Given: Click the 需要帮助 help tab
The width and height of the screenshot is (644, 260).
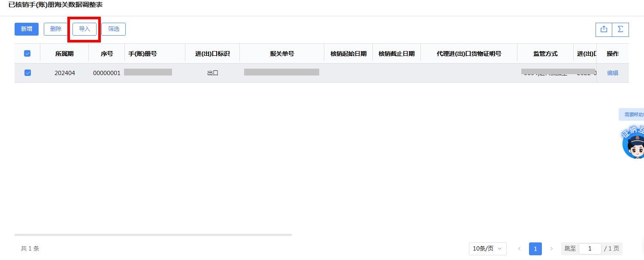Looking at the screenshot, I should point(633,115).
